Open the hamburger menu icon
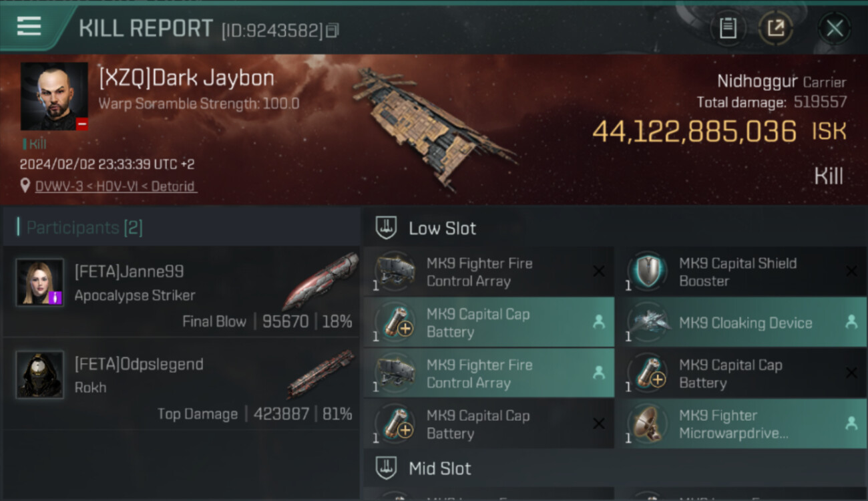Screen dimensions: 868x501 point(29,27)
